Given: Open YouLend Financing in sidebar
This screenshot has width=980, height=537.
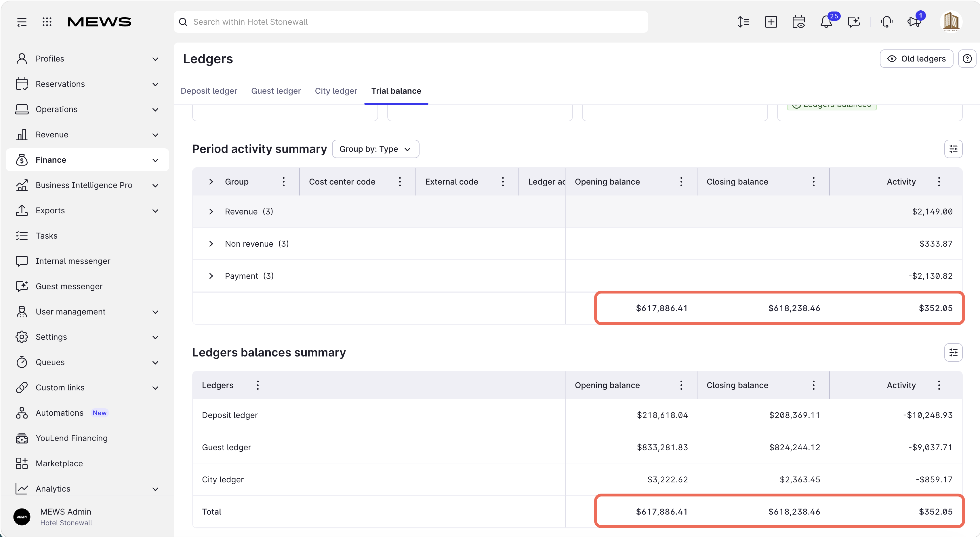Looking at the screenshot, I should click(87, 438).
